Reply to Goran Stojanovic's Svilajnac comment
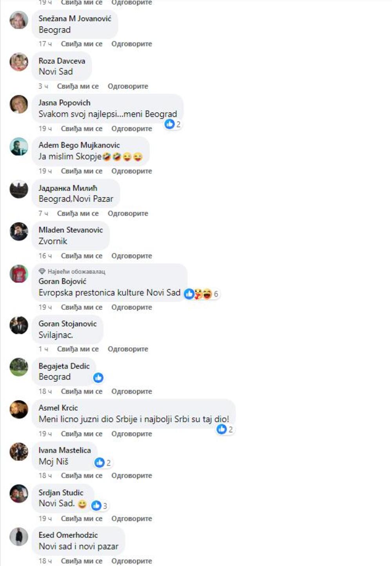Screen dimensions: 392x566 tap(128, 349)
